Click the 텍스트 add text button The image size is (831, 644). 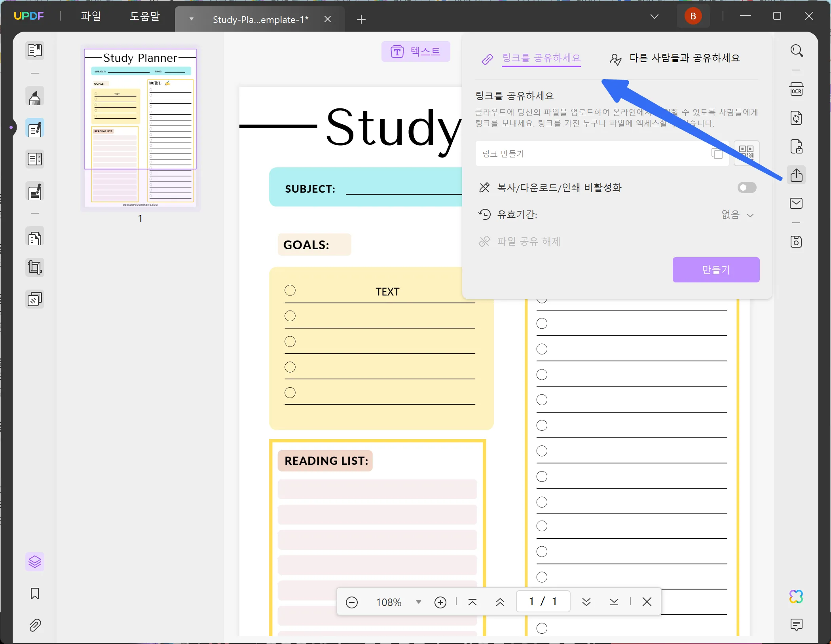(416, 51)
